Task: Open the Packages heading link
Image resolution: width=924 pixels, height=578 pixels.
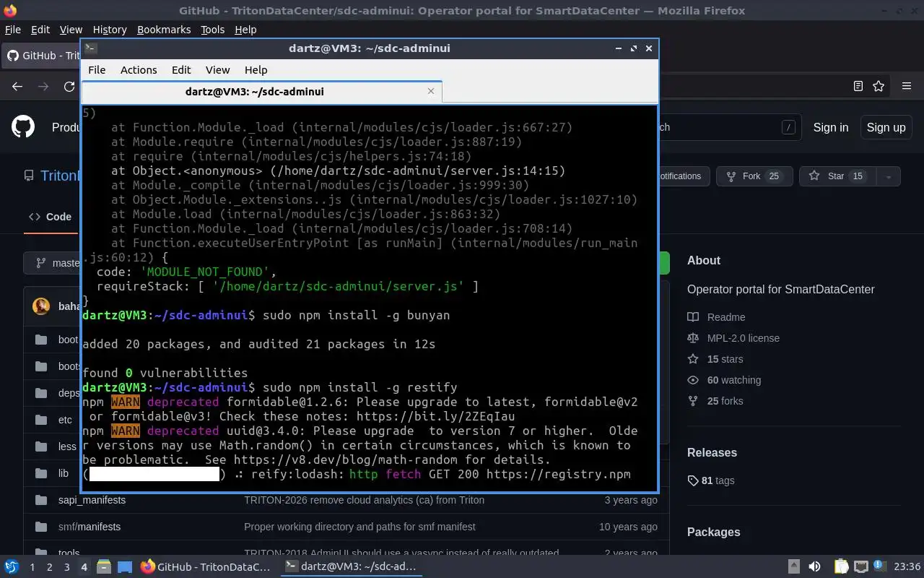Action: (713, 532)
